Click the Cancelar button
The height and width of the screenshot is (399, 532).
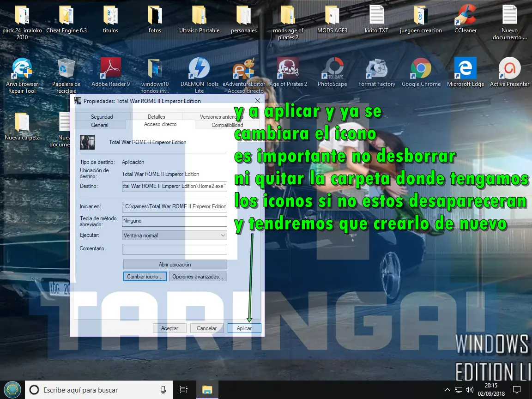206,328
